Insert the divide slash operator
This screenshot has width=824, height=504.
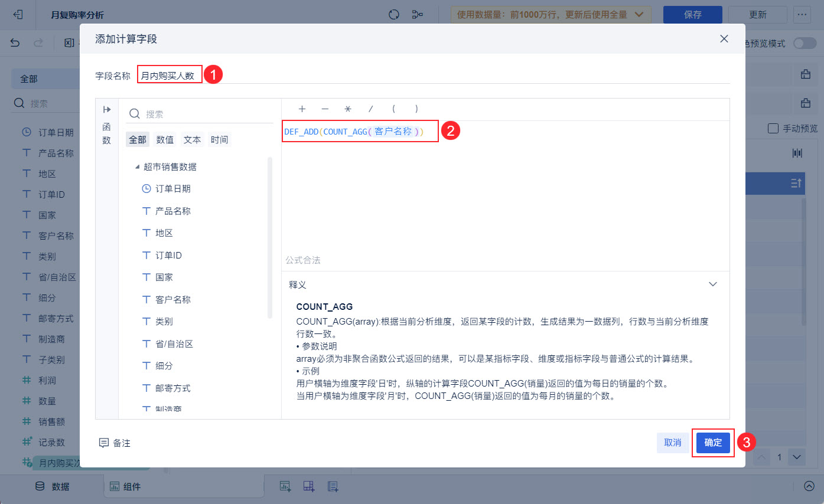[371, 109]
